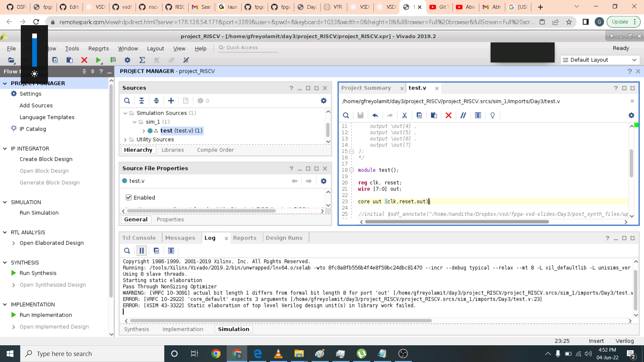644x362 pixels.
Task: Expand the test (test.v) hierarchy node
Action: coord(144,131)
